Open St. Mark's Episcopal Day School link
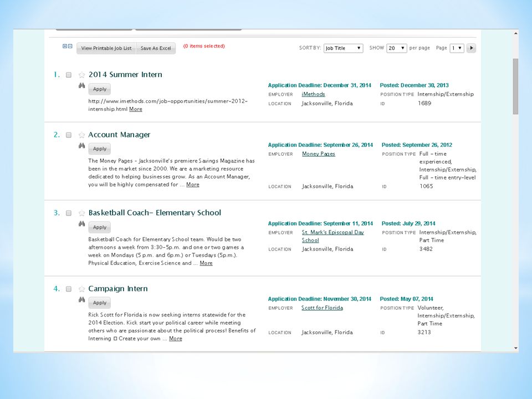Viewport: 532px width, 399px height. tap(333, 236)
